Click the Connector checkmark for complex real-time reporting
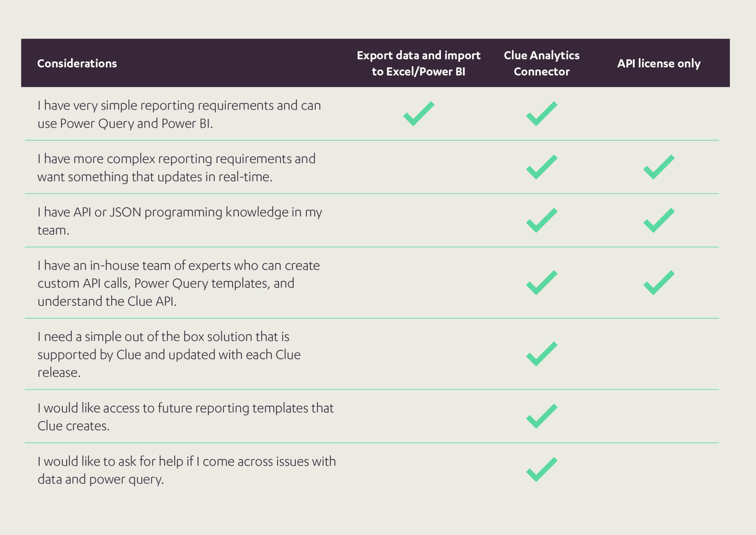This screenshot has width=756, height=535. (542, 167)
